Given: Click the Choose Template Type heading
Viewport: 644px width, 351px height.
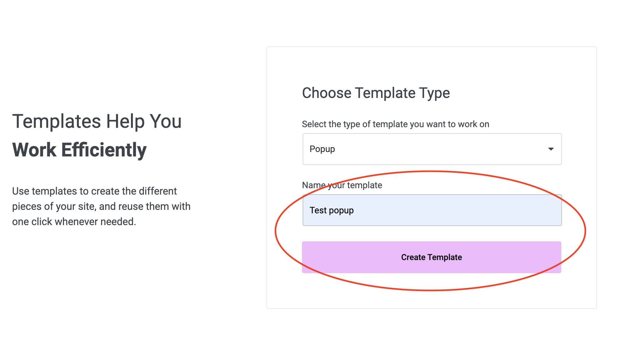Looking at the screenshot, I should 376,93.
